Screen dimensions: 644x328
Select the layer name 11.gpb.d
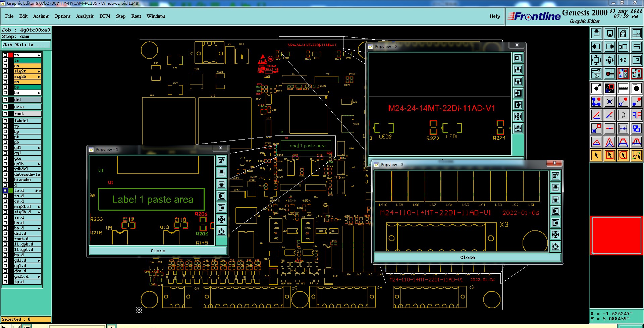(27, 244)
